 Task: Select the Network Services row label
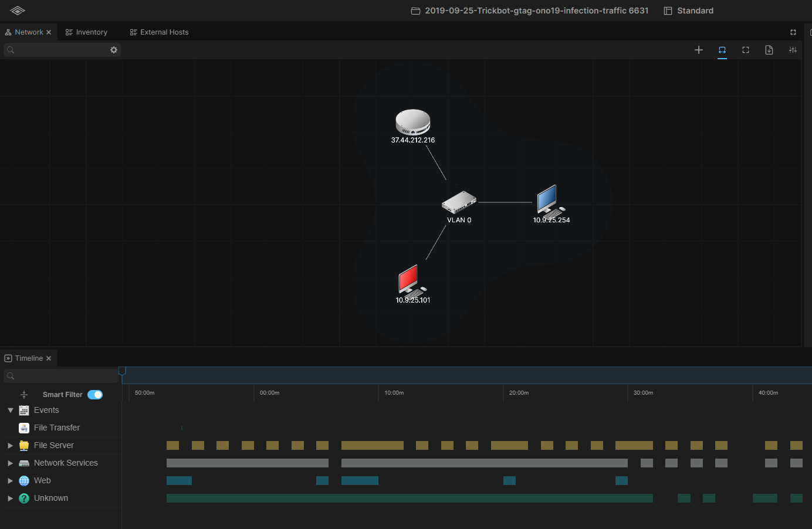pyautogui.click(x=66, y=463)
